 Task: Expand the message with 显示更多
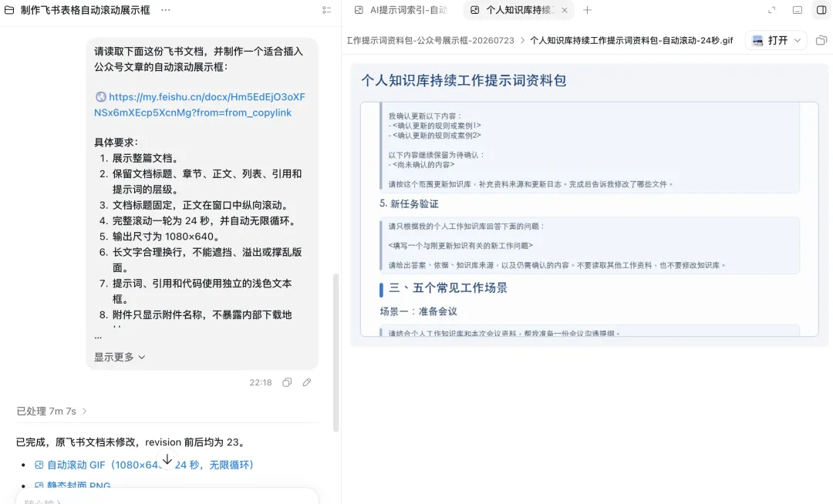(120, 357)
